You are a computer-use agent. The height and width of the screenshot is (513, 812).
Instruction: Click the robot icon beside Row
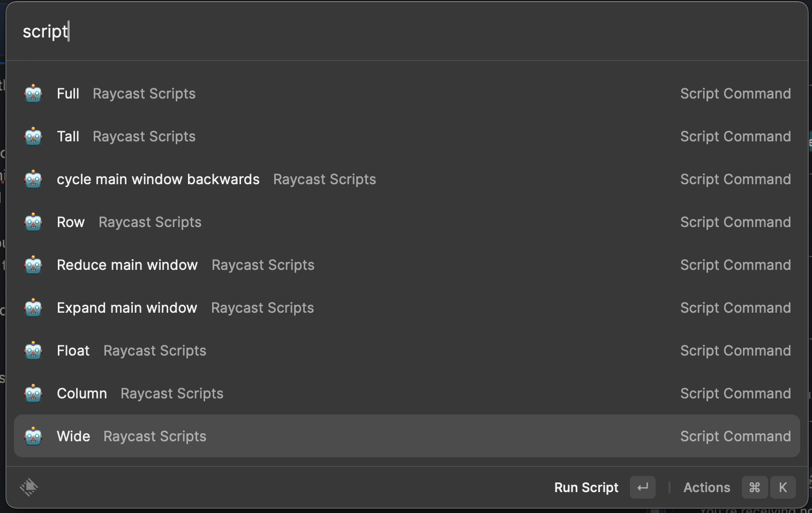33,222
